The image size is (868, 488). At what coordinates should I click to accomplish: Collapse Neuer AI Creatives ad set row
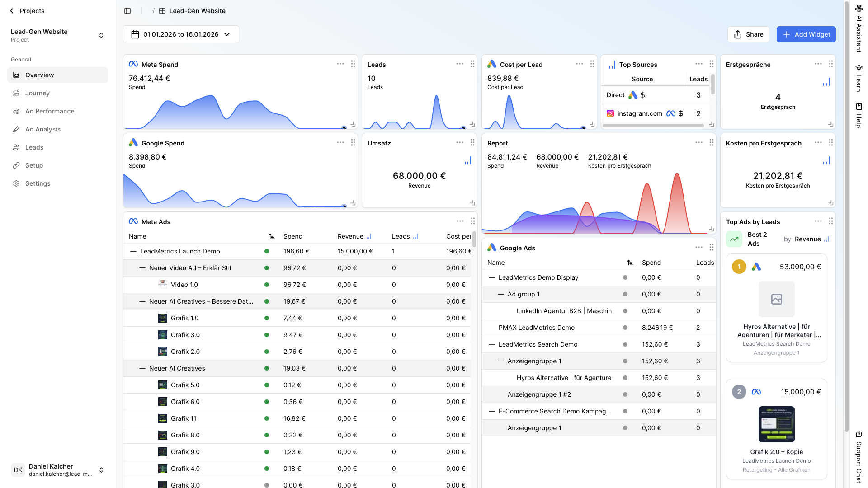(142, 368)
